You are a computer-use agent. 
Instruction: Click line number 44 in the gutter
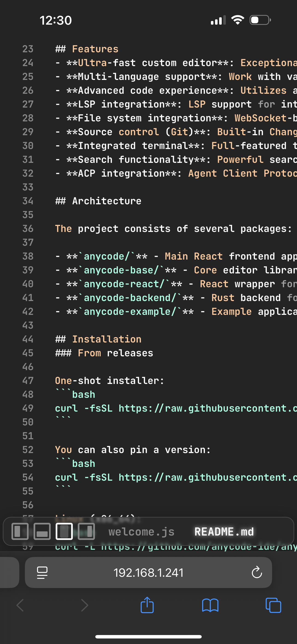tap(28, 339)
